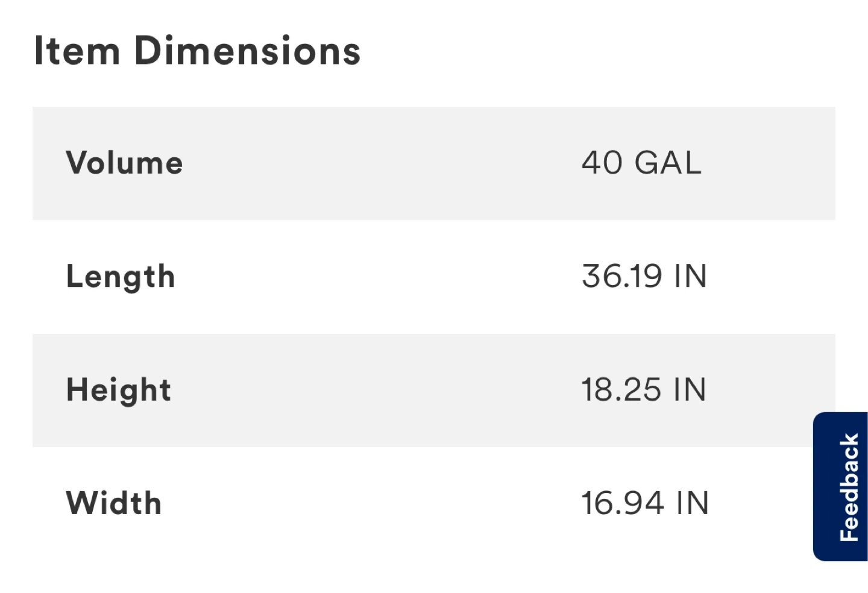868x593 pixels.
Task: Select the Length row label
Action: click(x=121, y=277)
